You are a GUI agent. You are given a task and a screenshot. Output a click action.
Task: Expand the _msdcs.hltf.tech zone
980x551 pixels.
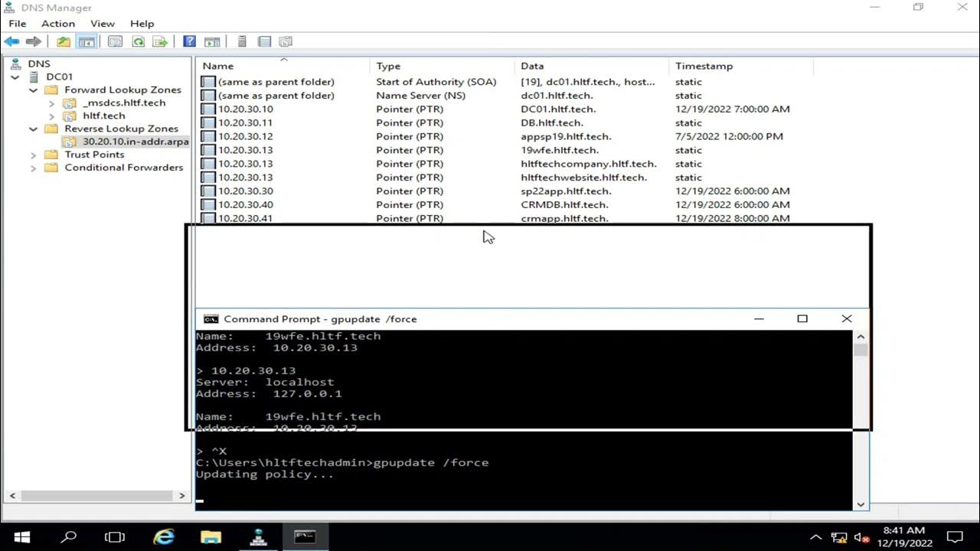pos(51,103)
